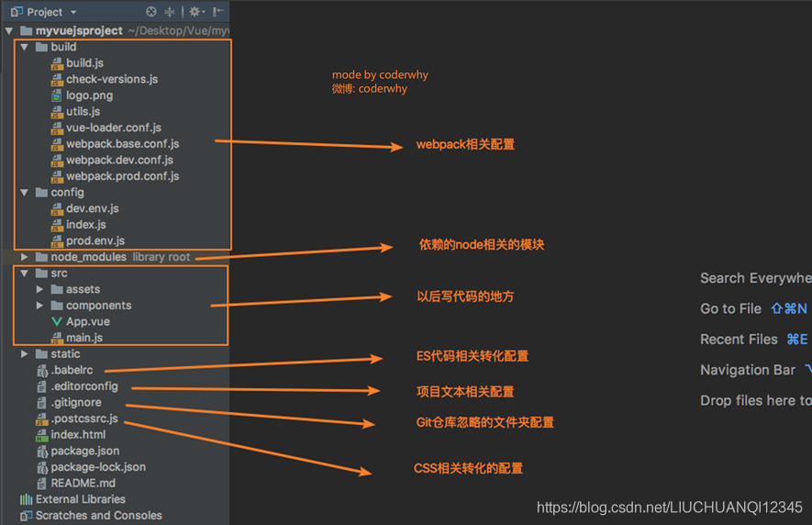Click the App.vue Vue logo icon

click(x=57, y=322)
